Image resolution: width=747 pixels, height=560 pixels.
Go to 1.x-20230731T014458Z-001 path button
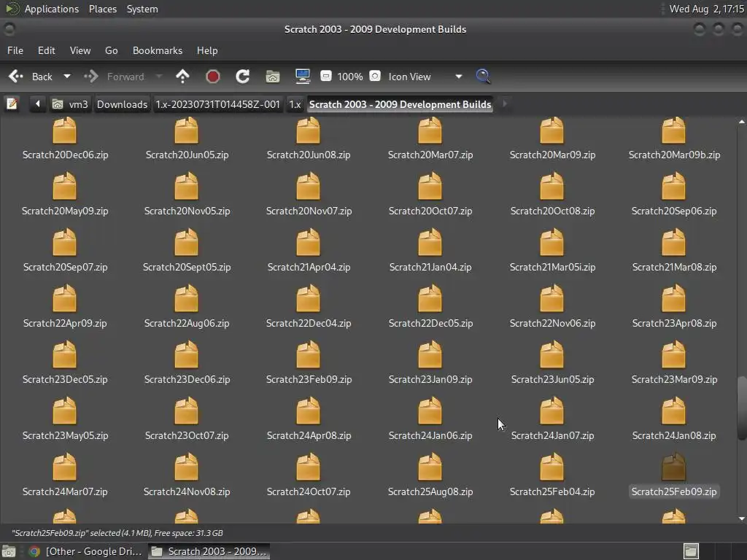click(x=217, y=104)
